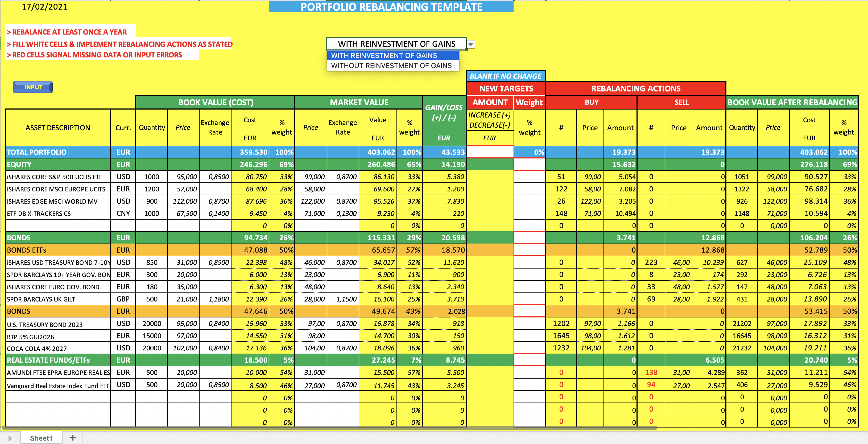The width and height of the screenshot is (868, 444).
Task: Select ISHARES CORE MSCI EUROPE UCITS cell
Action: 58,189
